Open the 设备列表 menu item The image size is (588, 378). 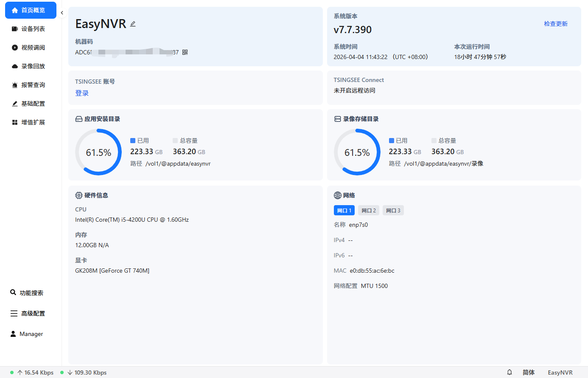31,29
